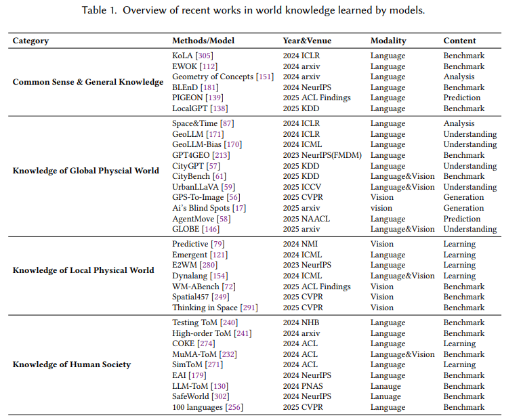Image resolution: width=521 pixels, height=420 pixels.
Task: Click '2024 NHB' venue cell
Action: (301, 322)
